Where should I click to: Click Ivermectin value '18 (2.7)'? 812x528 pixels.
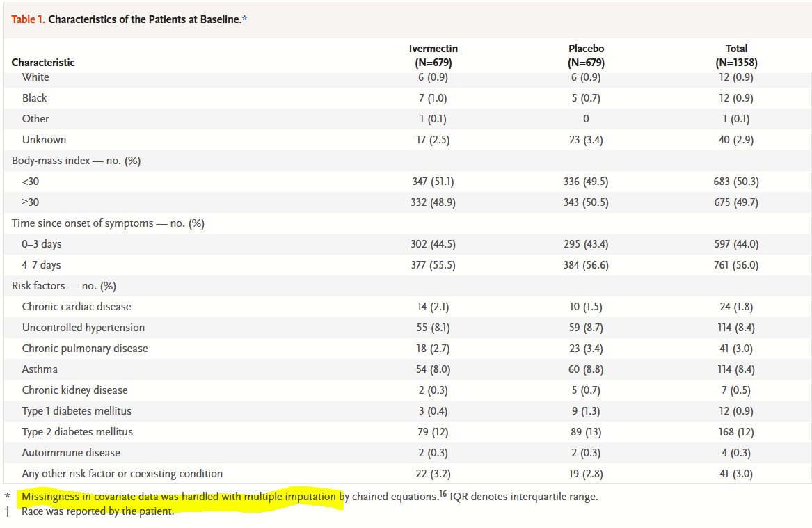[x=433, y=349]
